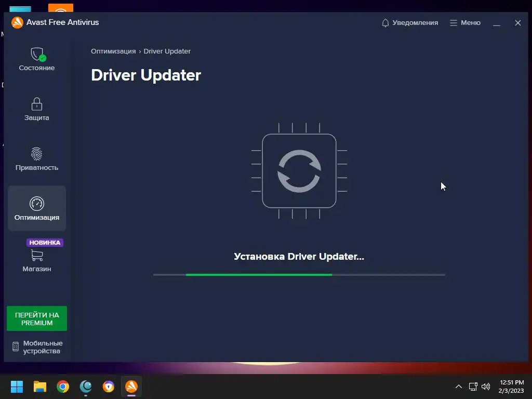Open the clock showing 12:51 PM
532x399 pixels.
tap(512, 387)
